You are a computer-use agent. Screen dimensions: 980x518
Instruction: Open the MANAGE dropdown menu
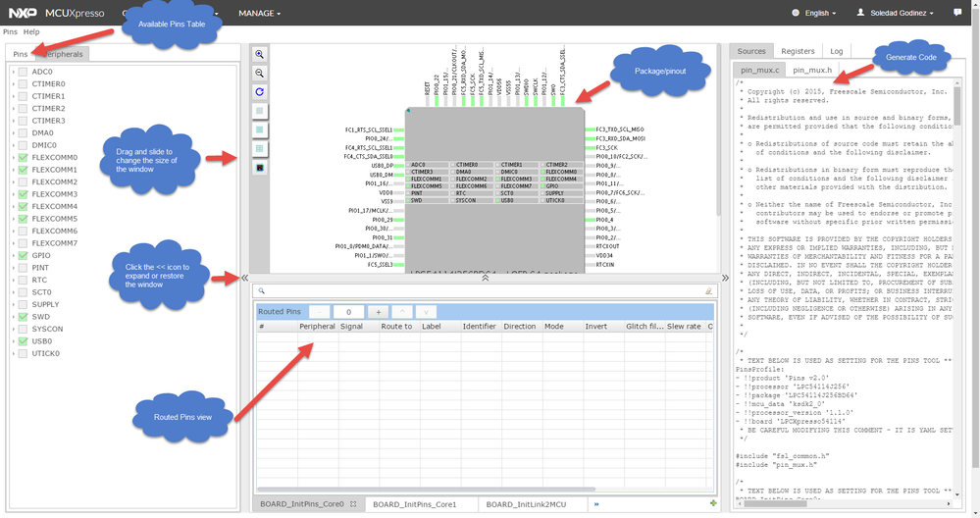tap(259, 13)
